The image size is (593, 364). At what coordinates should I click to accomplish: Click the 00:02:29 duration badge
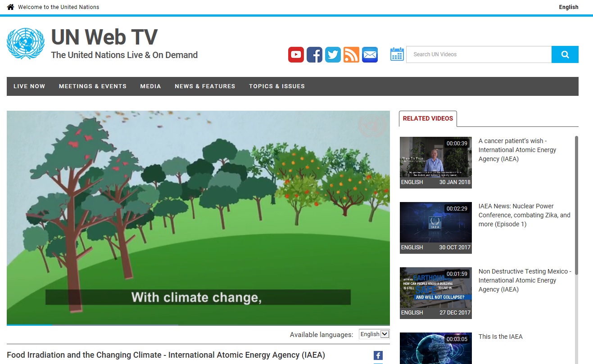457,209
